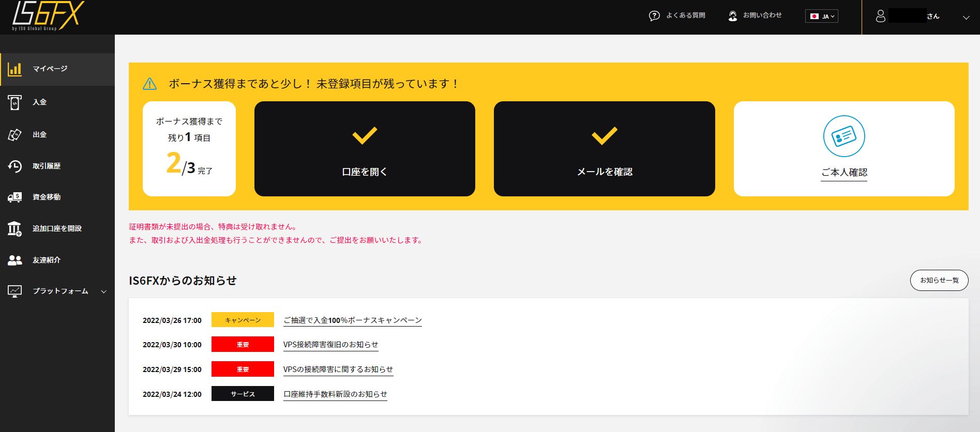Click the Japan flag icon
This screenshot has width=980, height=432.
pos(815,17)
